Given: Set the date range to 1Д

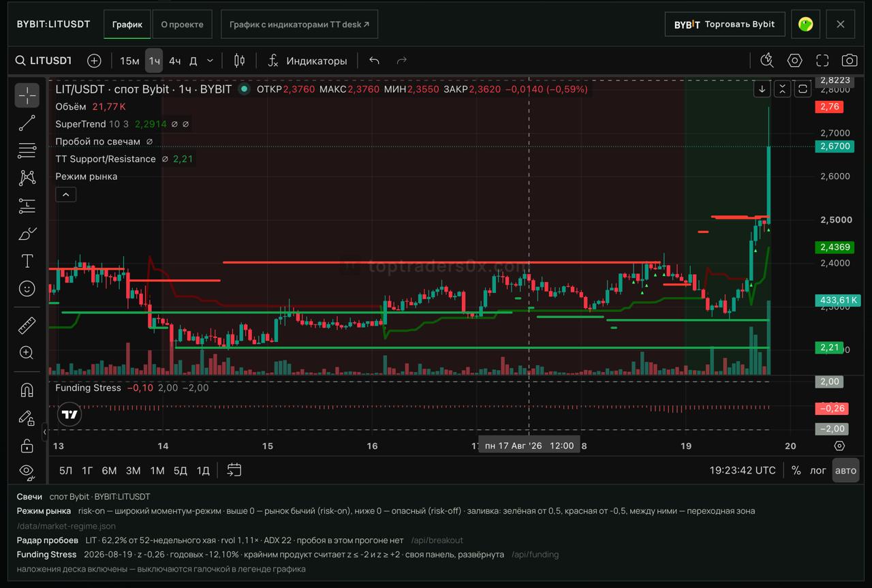Looking at the screenshot, I should pos(203,470).
